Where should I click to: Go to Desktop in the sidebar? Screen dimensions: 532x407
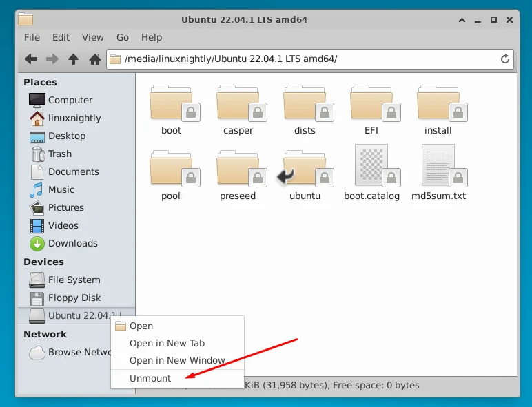pos(76,136)
